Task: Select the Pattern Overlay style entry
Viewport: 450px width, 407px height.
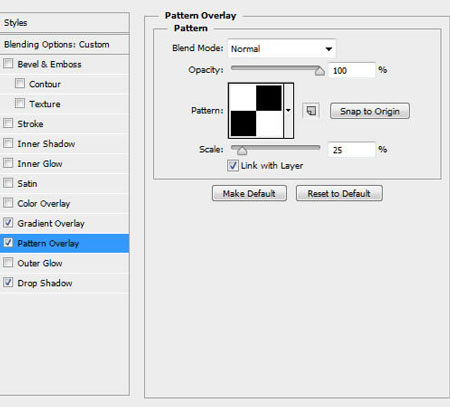Action: tap(64, 243)
